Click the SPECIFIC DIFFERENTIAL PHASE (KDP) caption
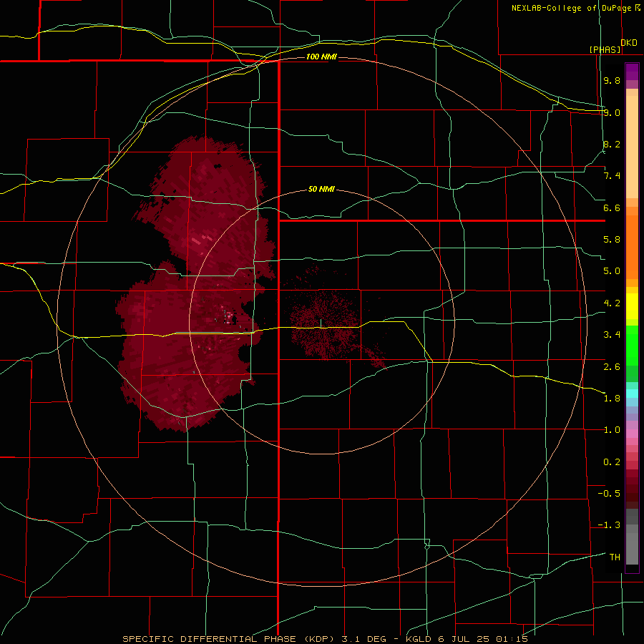Screen dimensions: 644x644 pos(228,639)
